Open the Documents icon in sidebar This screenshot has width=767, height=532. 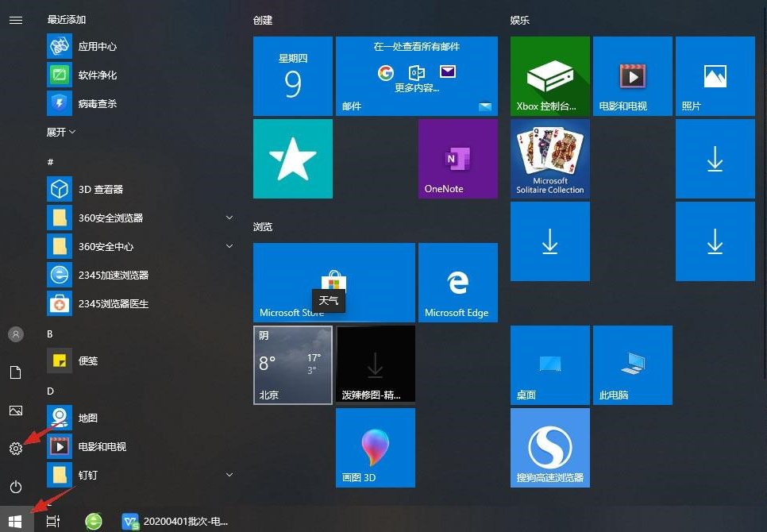point(16,372)
